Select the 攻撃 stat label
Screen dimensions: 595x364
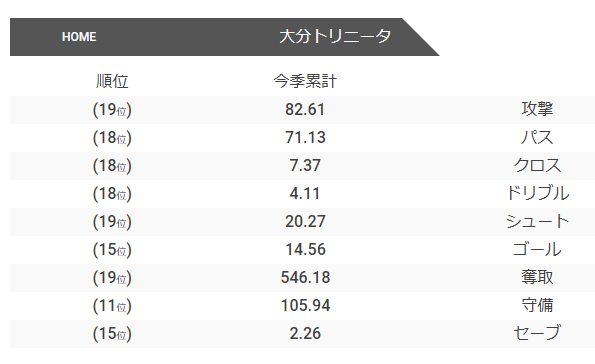pyautogui.click(x=537, y=109)
